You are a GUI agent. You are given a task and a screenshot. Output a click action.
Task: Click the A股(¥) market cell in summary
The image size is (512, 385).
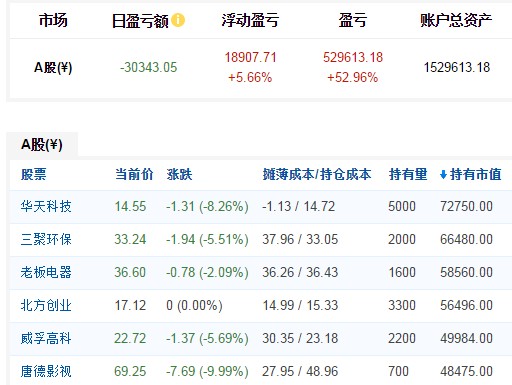53,68
